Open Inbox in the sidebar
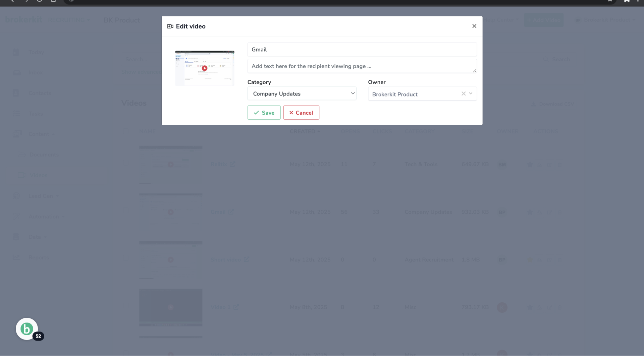 tap(35, 73)
